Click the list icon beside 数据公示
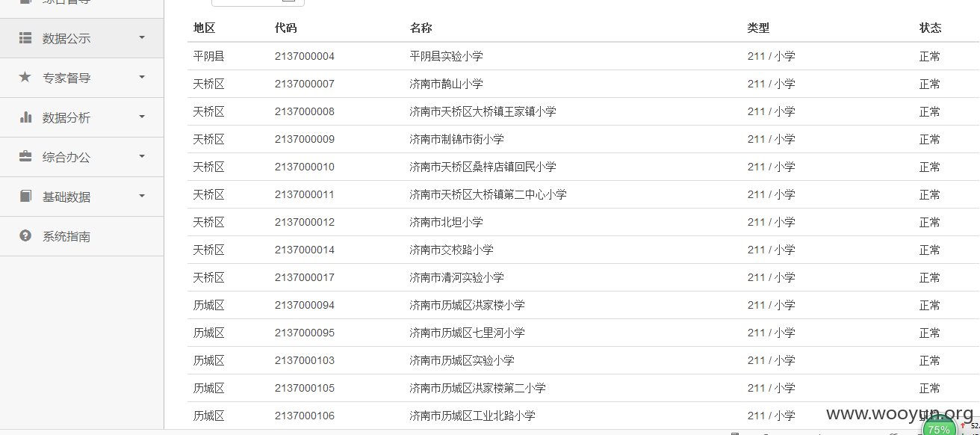Image resolution: width=980 pixels, height=435 pixels. coord(25,37)
